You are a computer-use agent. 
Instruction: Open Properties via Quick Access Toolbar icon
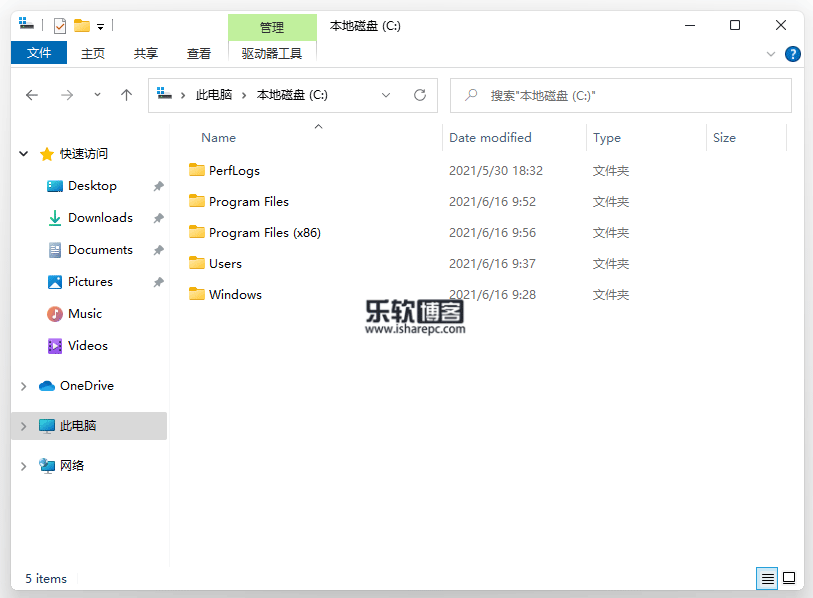60,25
